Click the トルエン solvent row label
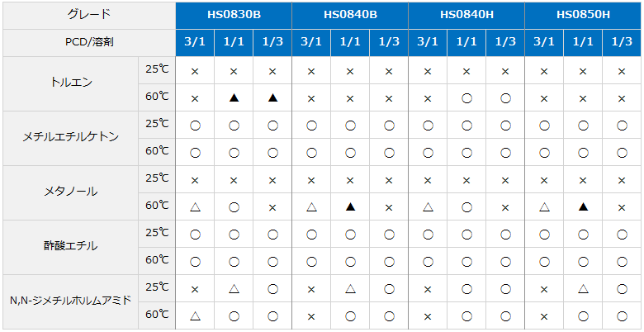 click(70, 83)
